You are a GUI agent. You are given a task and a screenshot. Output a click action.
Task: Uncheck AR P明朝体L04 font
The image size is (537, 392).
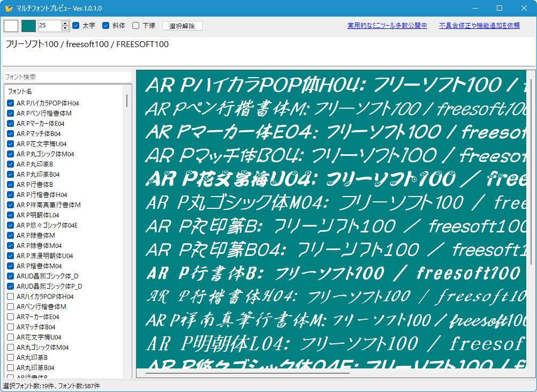(11, 215)
